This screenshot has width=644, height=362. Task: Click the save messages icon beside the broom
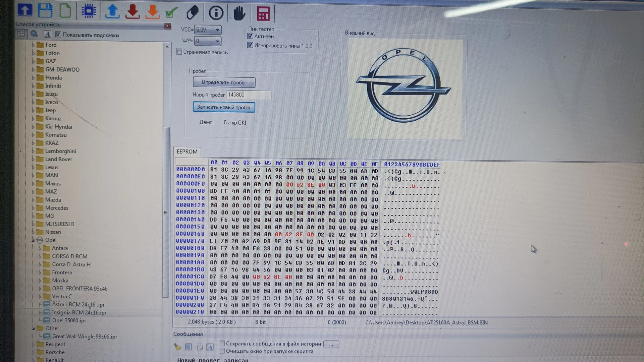click(189, 347)
